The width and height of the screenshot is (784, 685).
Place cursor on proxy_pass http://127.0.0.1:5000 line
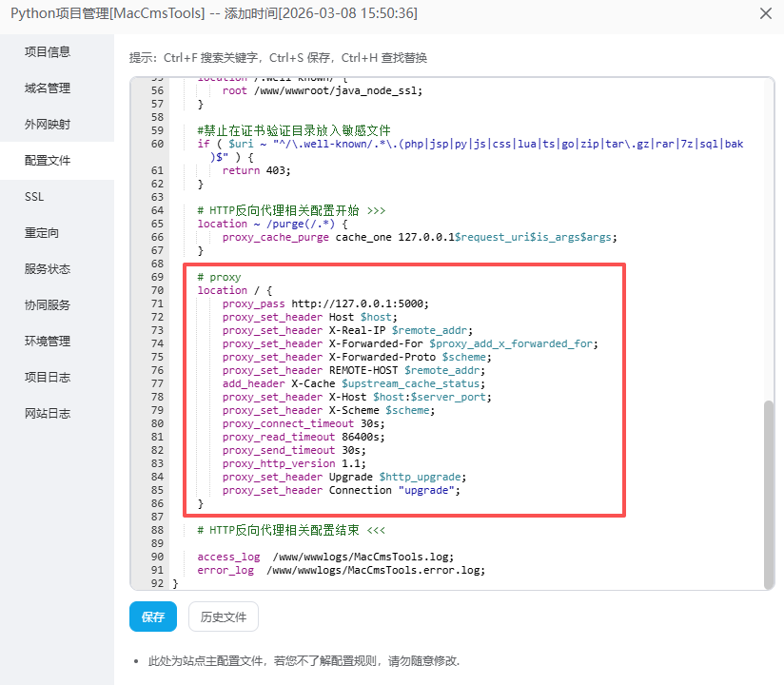[x=325, y=304]
